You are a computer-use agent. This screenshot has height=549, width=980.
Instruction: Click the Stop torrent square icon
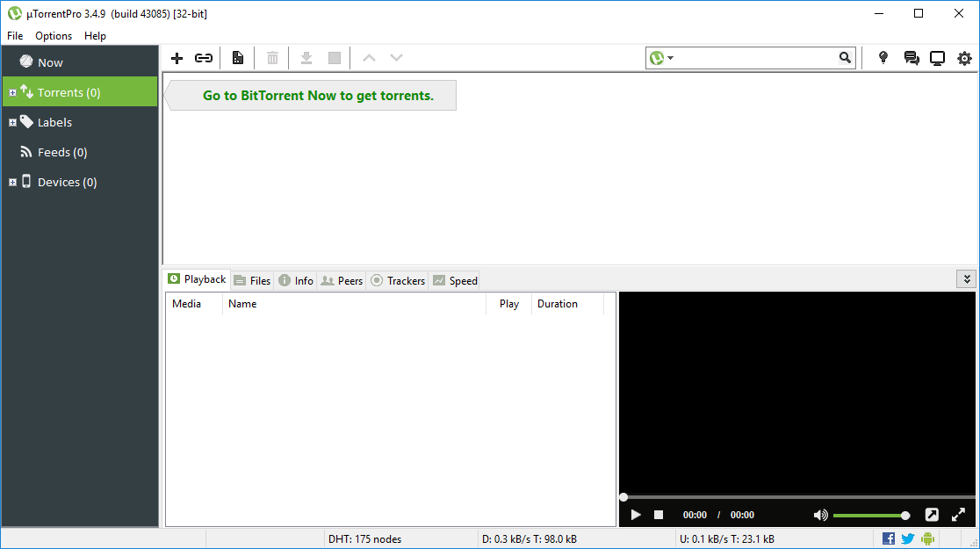[x=335, y=58]
